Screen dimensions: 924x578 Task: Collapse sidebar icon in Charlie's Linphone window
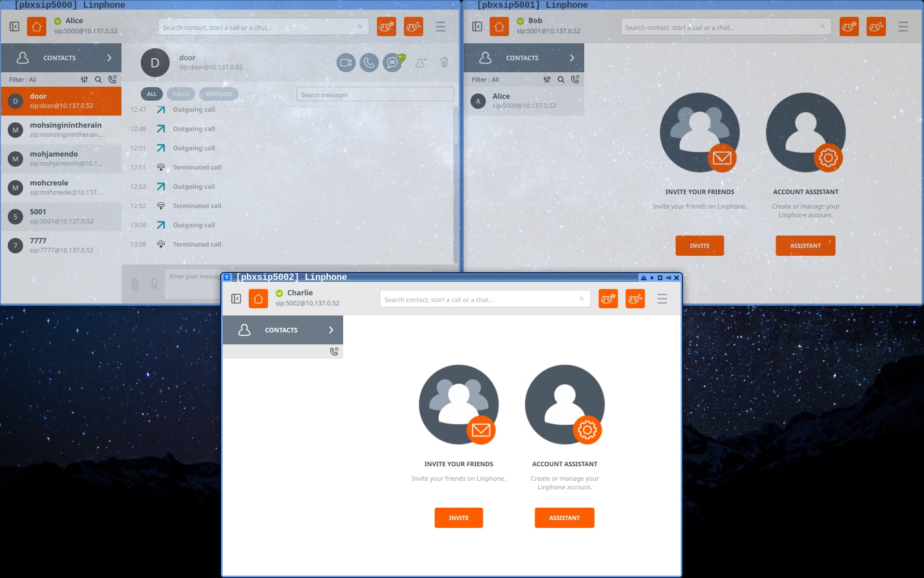click(236, 299)
